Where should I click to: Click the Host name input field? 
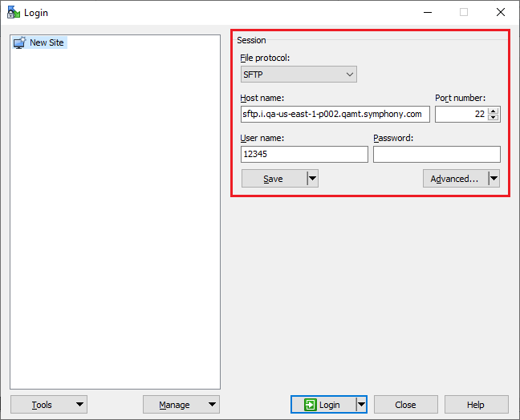pyautogui.click(x=335, y=115)
